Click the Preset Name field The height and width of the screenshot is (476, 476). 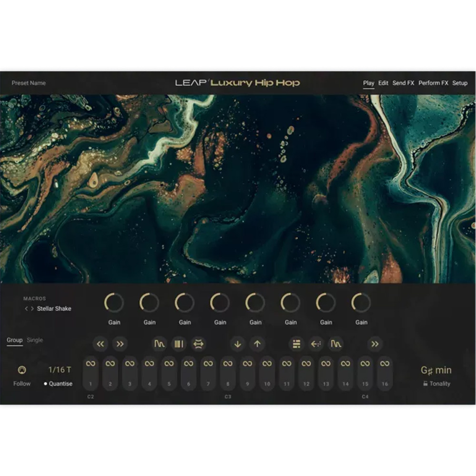tap(29, 83)
